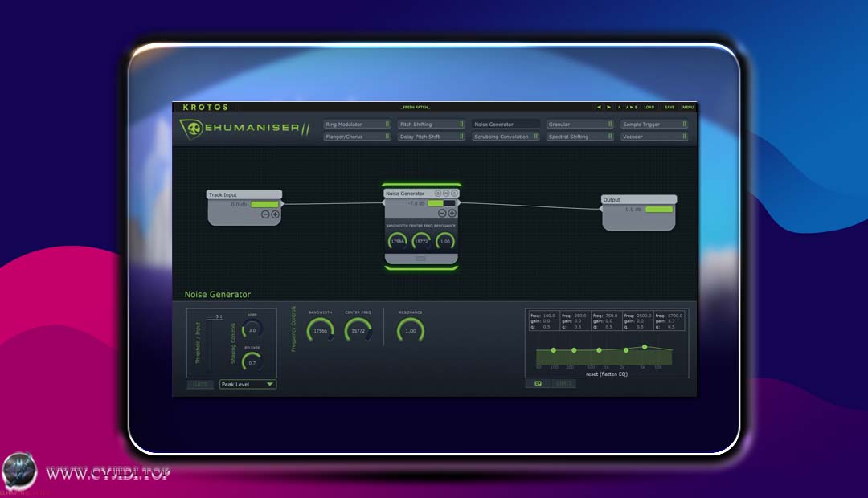Open the Peak Level dropdown

(x=248, y=385)
